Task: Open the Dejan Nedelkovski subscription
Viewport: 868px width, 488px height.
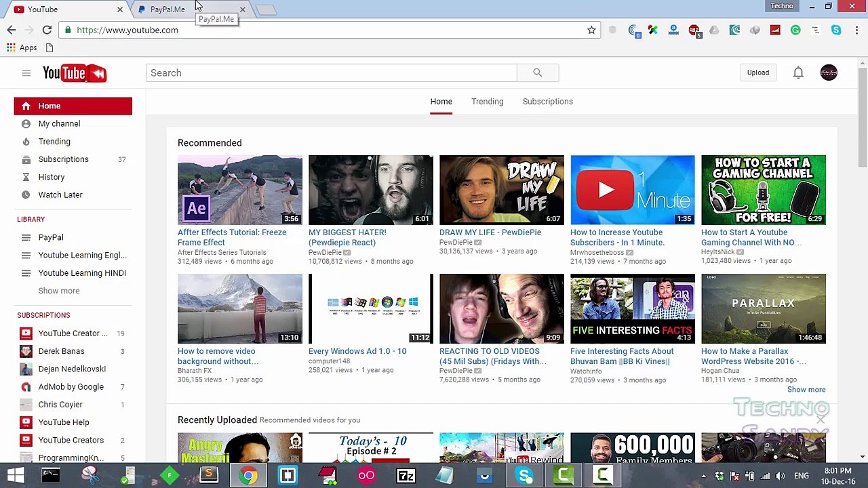Action: 73,369
